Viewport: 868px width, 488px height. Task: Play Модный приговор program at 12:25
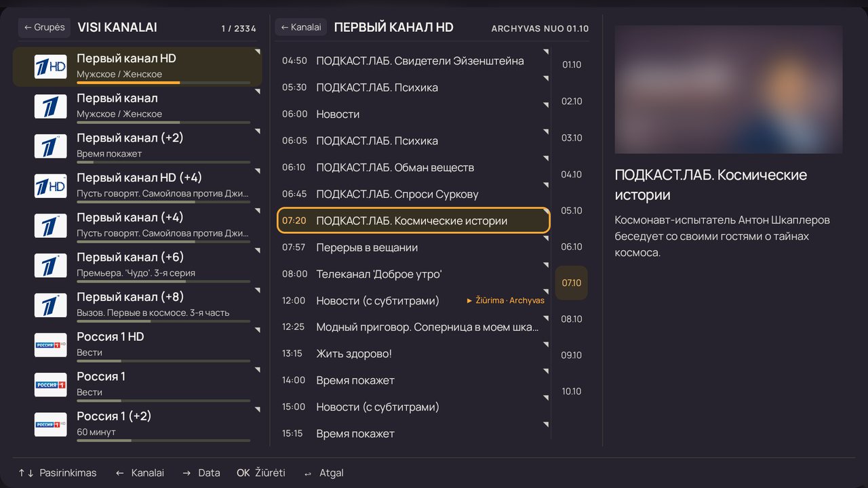[x=414, y=327]
